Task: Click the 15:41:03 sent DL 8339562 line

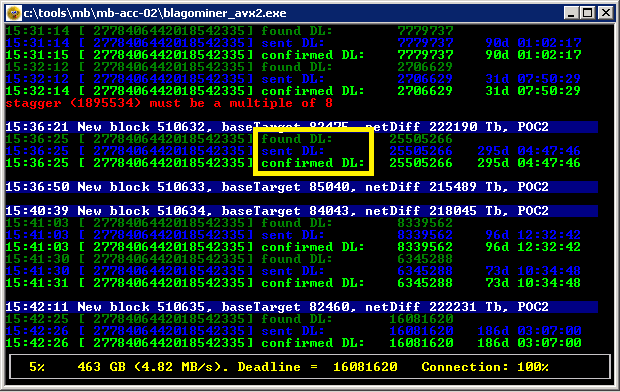Action: (x=293, y=235)
